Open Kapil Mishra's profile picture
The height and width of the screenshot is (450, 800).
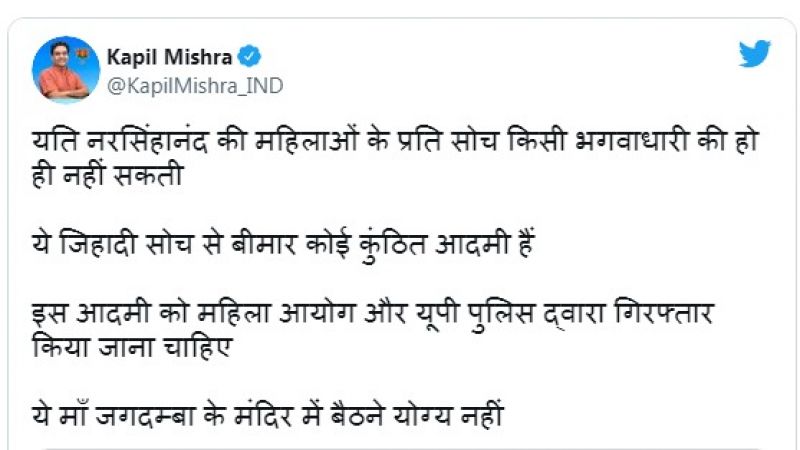66,70
